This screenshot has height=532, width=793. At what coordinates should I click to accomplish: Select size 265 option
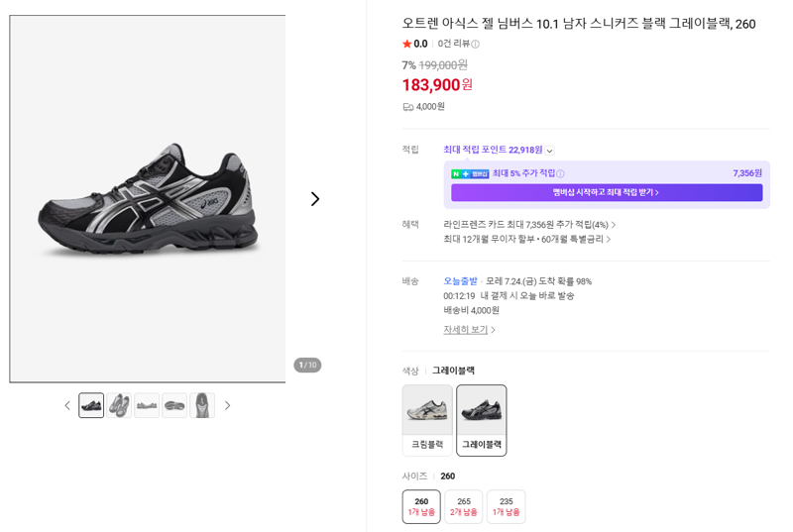[464, 506]
